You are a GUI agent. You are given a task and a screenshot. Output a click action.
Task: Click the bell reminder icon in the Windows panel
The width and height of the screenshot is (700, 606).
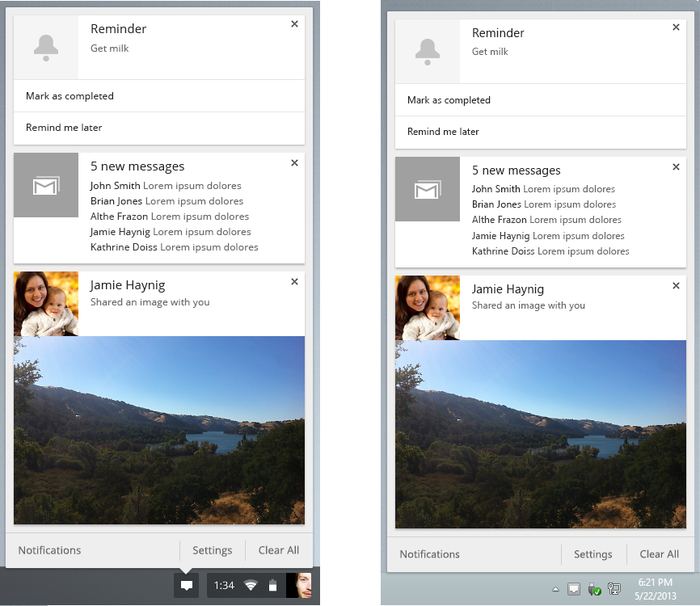[x=428, y=52]
